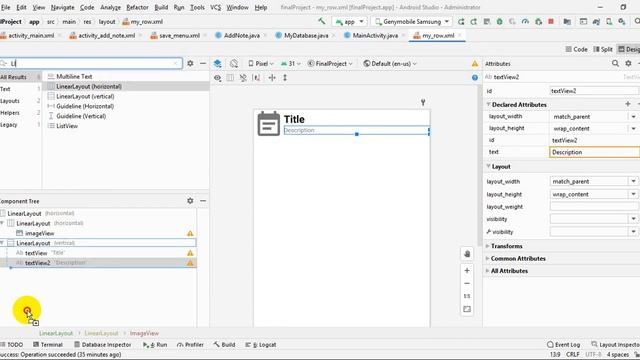Viewport: 640px width, 360px height.
Task: Open the Logcat tool window
Action: coord(260,344)
